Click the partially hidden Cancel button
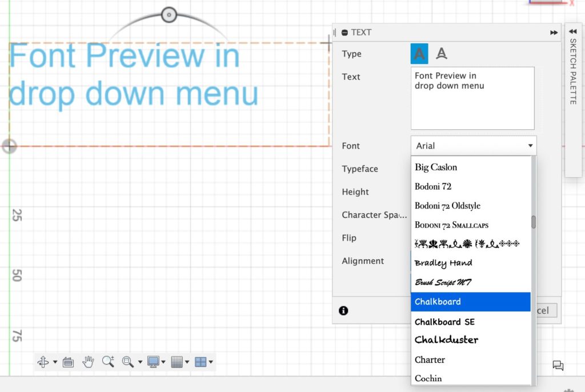The height and width of the screenshot is (392, 585). 546,310
